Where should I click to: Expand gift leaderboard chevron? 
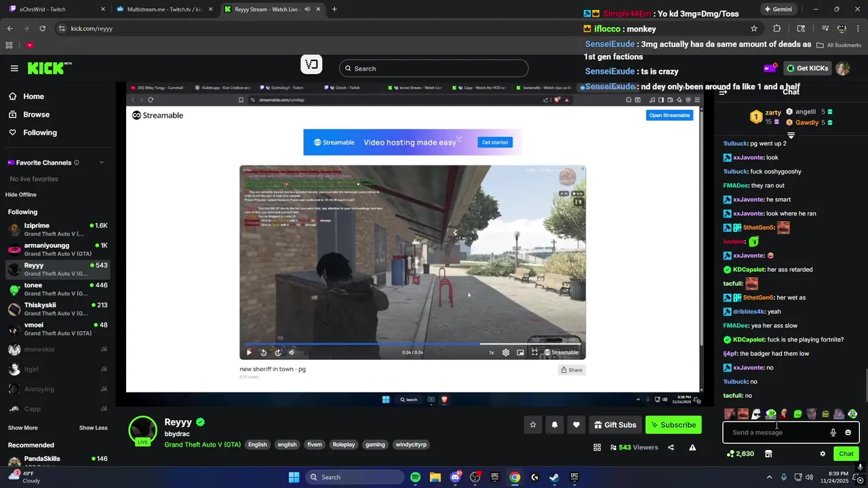tap(791, 136)
